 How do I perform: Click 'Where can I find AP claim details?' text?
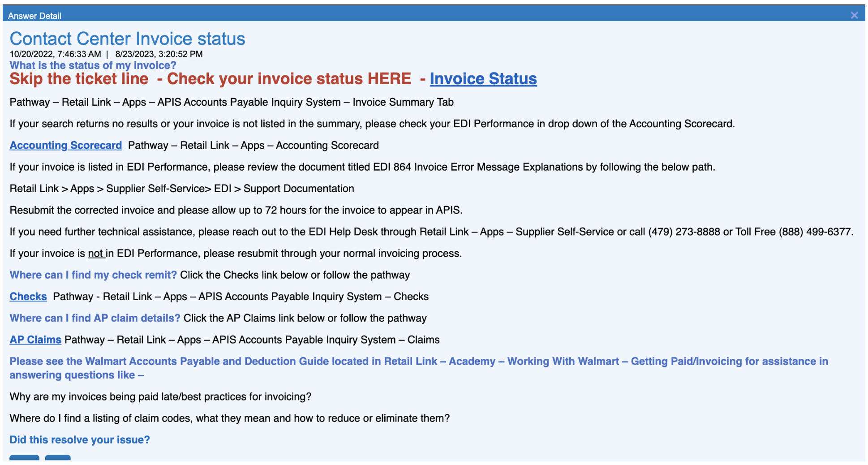[x=95, y=318]
